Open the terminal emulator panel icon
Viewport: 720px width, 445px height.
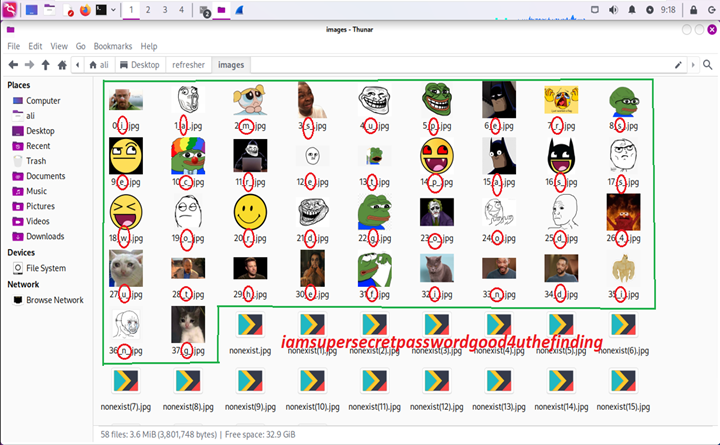pyautogui.click(x=101, y=10)
